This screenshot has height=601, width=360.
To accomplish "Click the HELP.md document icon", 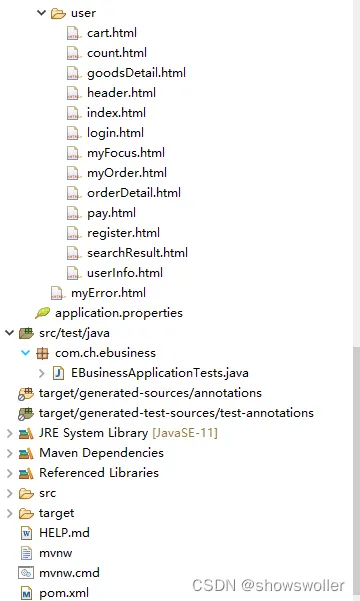I will point(26,533).
